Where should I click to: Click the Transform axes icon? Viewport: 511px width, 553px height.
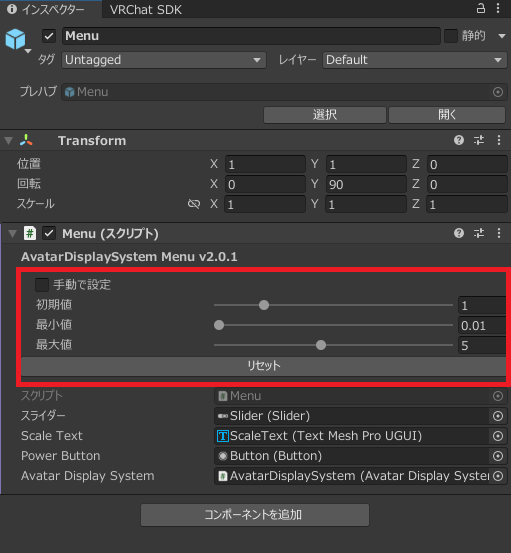pos(26,140)
